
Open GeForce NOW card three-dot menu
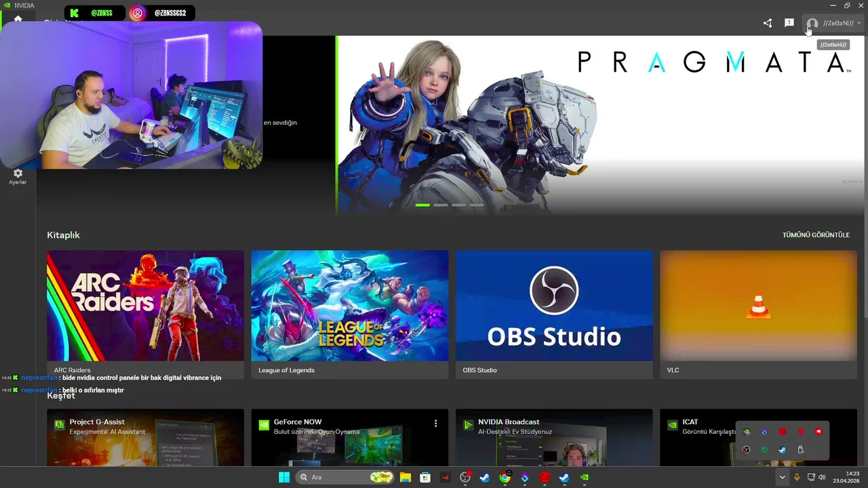435,424
